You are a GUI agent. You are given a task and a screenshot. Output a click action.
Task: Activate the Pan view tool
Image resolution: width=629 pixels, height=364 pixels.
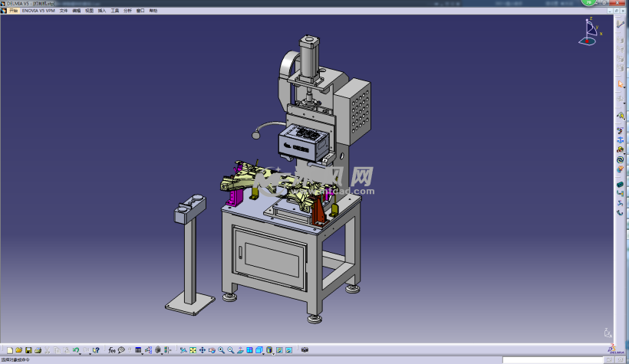click(203, 349)
